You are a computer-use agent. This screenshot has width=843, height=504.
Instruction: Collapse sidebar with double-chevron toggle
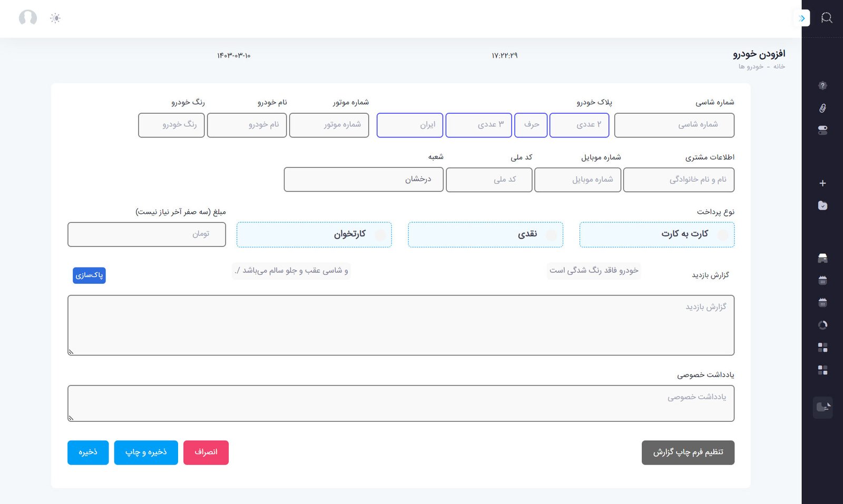[x=801, y=18]
